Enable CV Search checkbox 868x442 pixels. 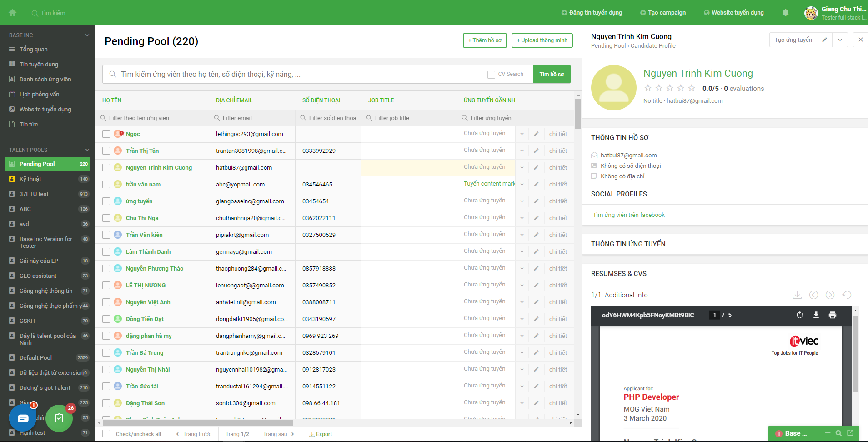click(x=491, y=75)
